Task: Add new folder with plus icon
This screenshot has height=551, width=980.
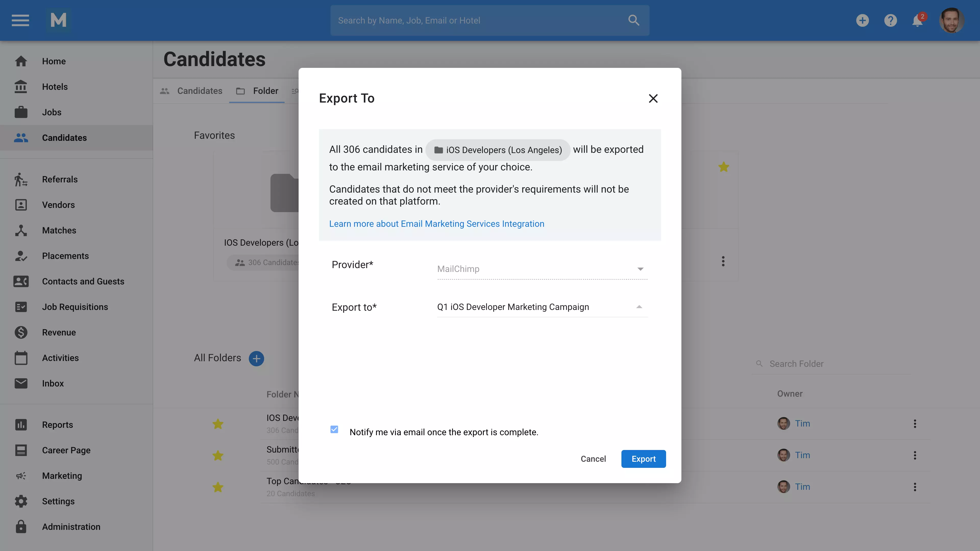Action: (256, 358)
